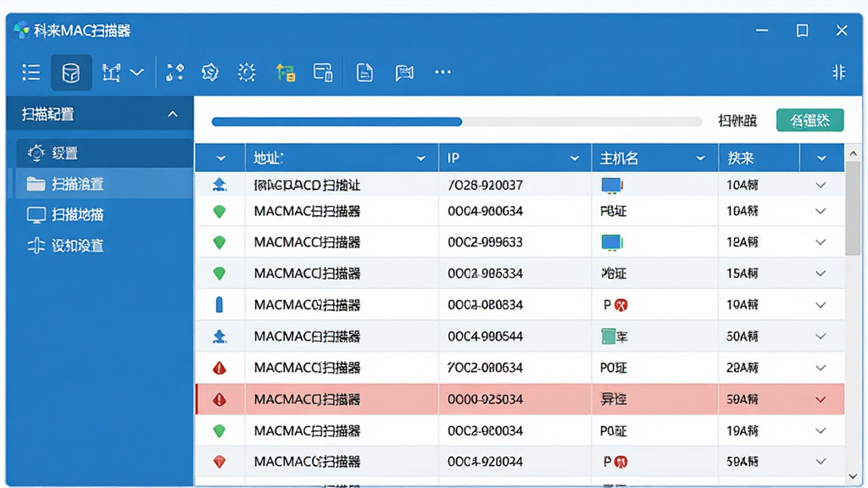Click the red triangle warning icon for 7OC2-080634

coord(220,368)
